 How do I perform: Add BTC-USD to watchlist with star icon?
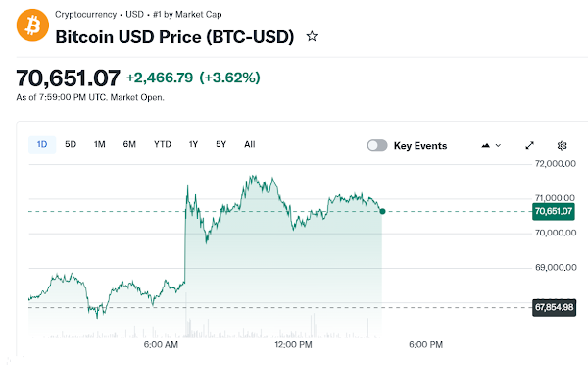pyautogui.click(x=312, y=37)
